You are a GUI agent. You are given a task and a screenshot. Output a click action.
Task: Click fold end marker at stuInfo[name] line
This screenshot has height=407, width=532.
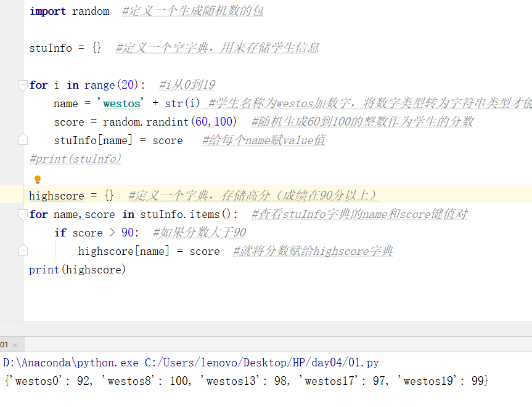click(23, 140)
